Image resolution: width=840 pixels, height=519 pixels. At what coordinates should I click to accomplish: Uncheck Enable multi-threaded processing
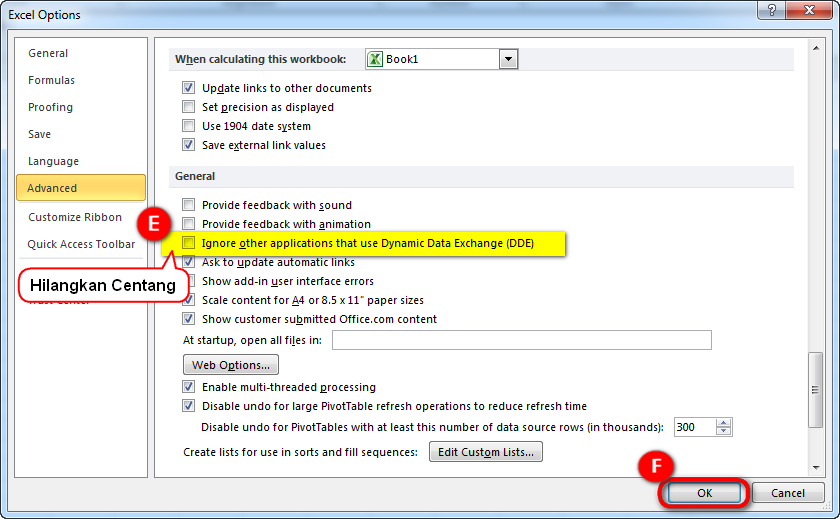(188, 387)
